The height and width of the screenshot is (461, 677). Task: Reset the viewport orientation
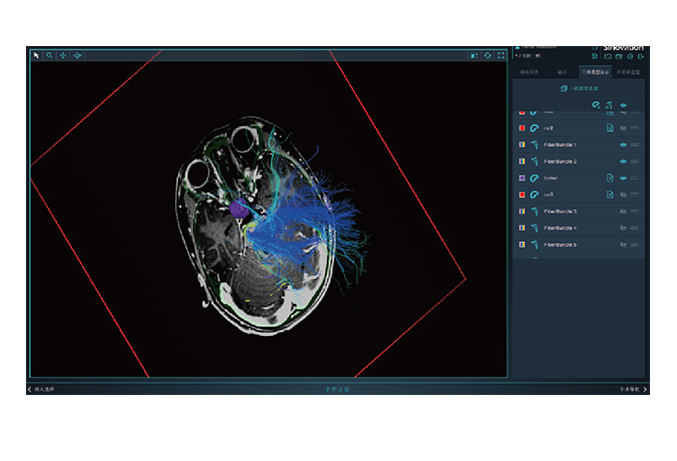[x=487, y=55]
